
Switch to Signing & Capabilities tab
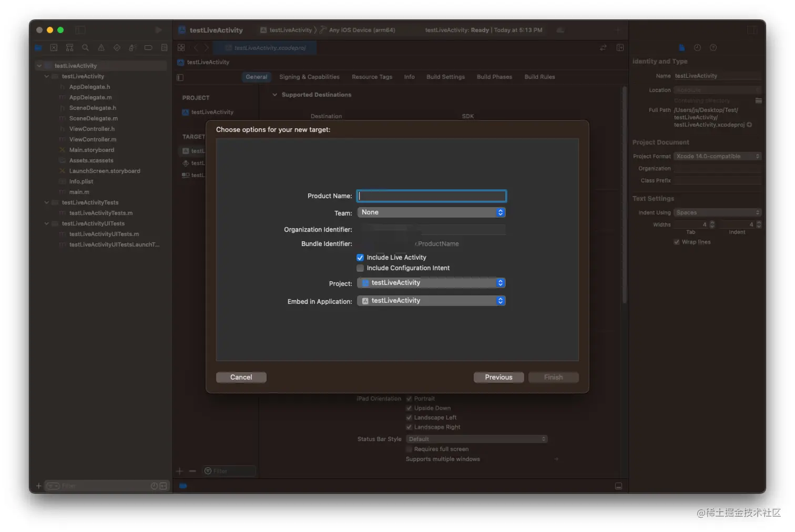tap(309, 77)
